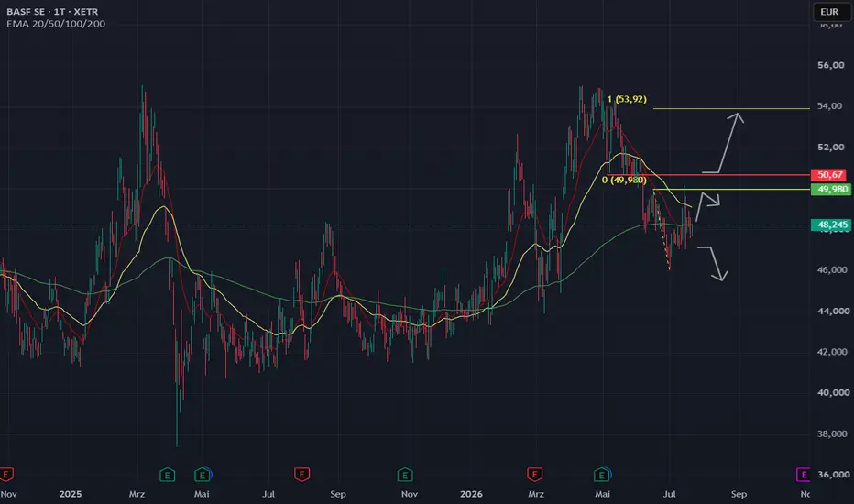Open the green earnings marker just after Mrz 2025
The height and width of the screenshot is (504, 854).
point(167,475)
